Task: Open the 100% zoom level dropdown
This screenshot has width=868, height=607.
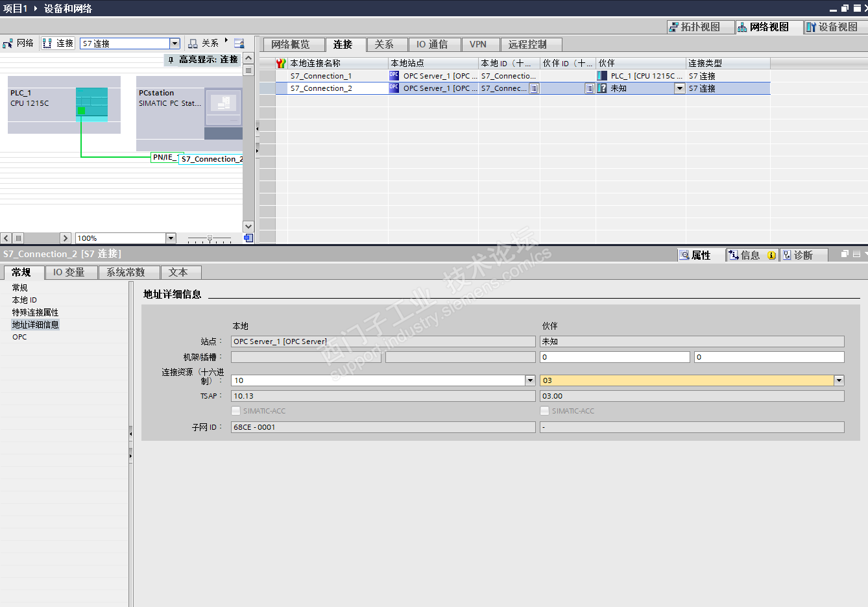Action: point(171,238)
